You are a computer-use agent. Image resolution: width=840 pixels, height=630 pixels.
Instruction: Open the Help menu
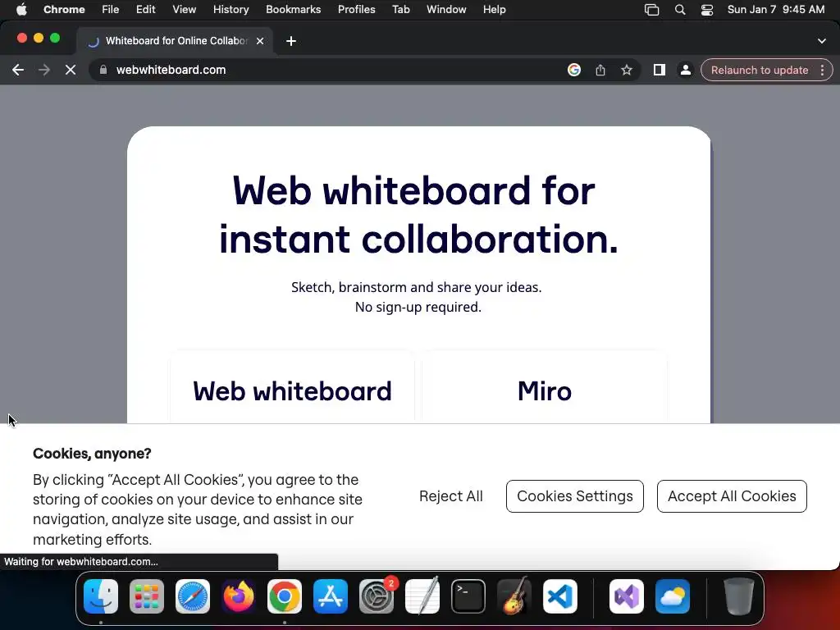tap(494, 9)
